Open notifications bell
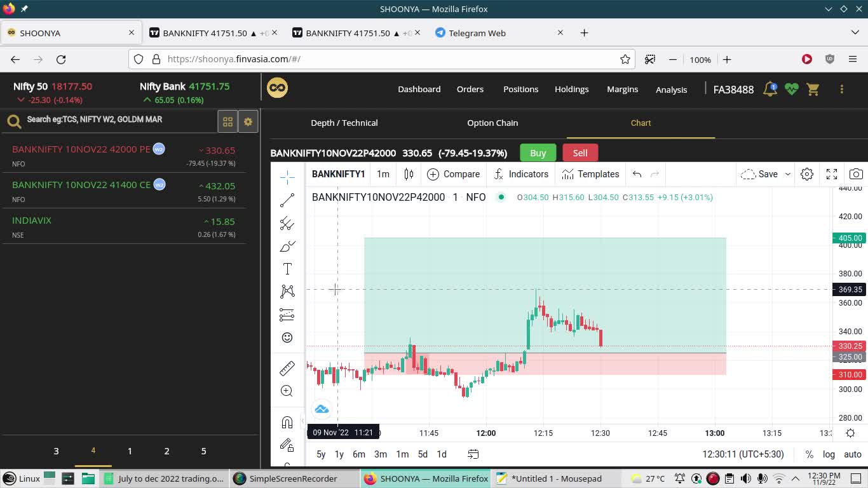The height and width of the screenshot is (488, 868). tap(770, 89)
